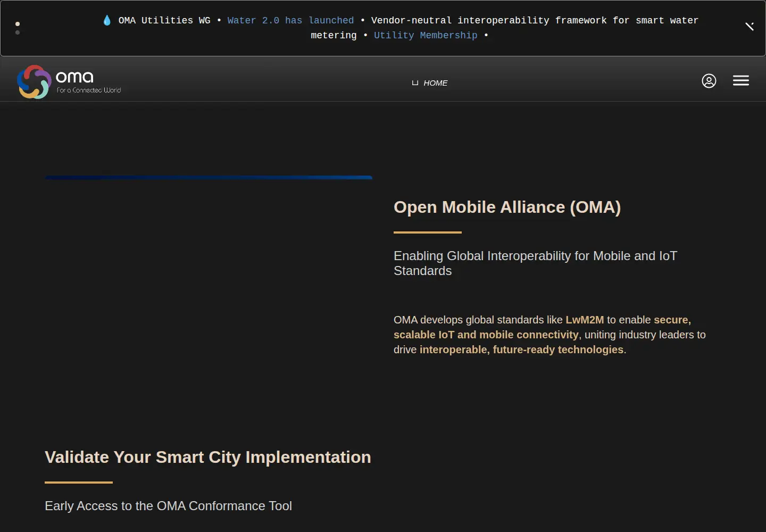Screen dimensions: 766x532
Task: Open the hamburger menu
Action: pyautogui.click(x=740, y=81)
